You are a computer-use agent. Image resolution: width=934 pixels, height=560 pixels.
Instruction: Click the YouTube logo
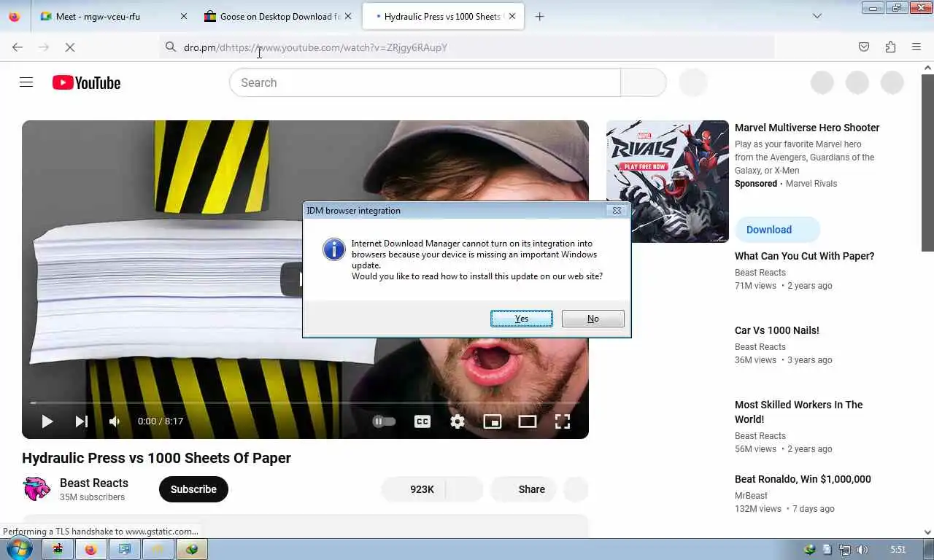click(86, 83)
